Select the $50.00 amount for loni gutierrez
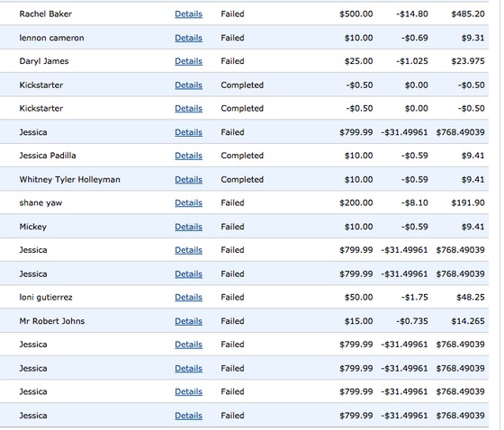504x430 pixels. (x=359, y=297)
